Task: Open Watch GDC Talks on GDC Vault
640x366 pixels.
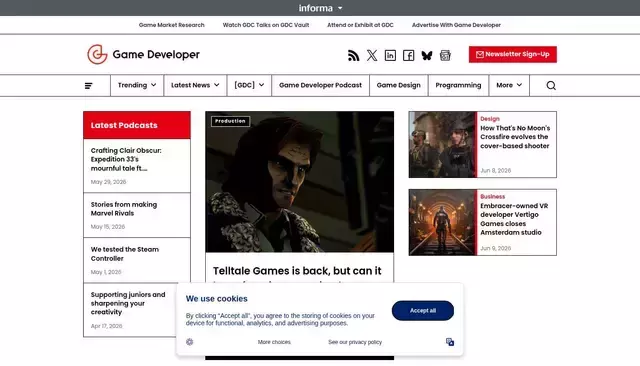Action: tap(266, 25)
